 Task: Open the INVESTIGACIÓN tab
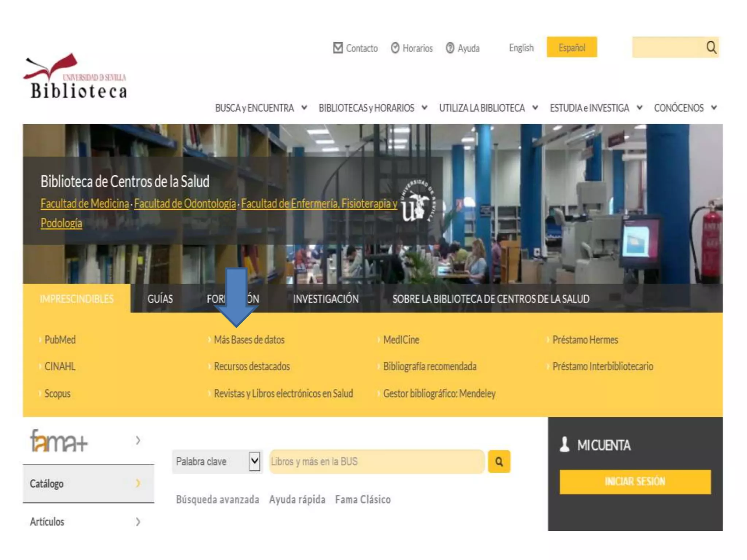point(326,299)
